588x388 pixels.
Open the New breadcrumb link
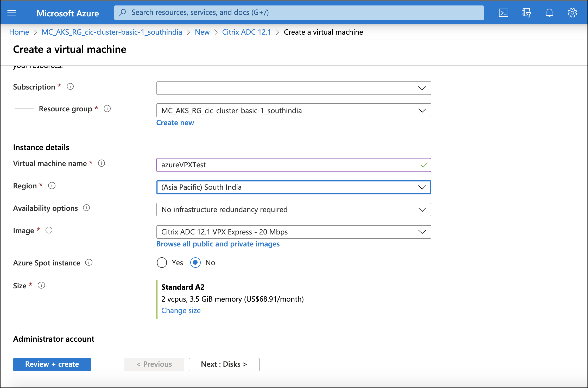202,32
